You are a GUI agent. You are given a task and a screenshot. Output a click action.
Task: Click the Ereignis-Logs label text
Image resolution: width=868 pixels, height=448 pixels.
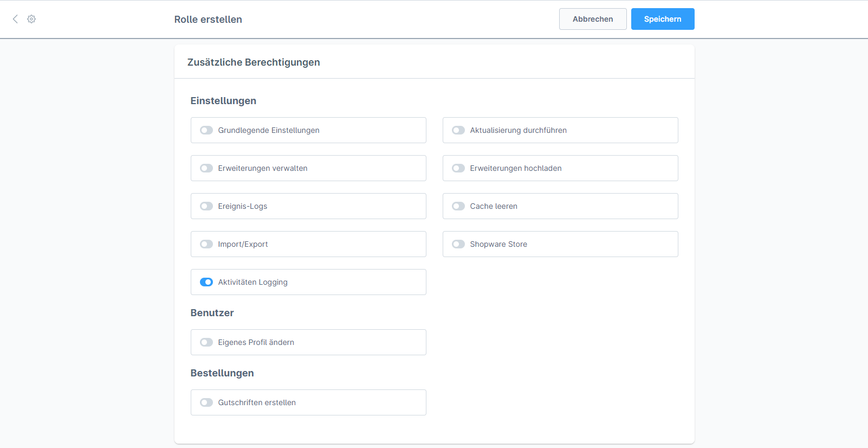(x=243, y=206)
